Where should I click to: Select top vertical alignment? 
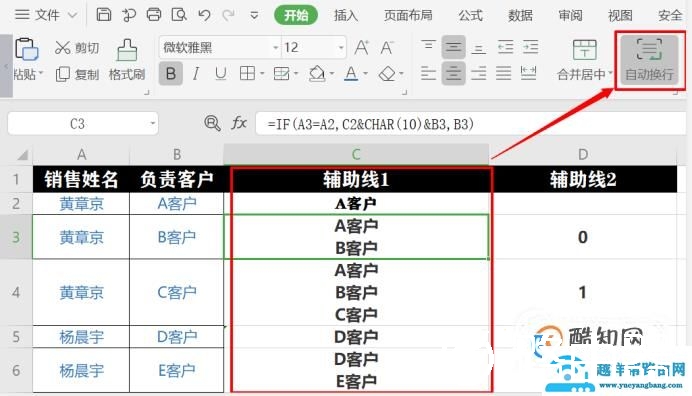click(428, 46)
